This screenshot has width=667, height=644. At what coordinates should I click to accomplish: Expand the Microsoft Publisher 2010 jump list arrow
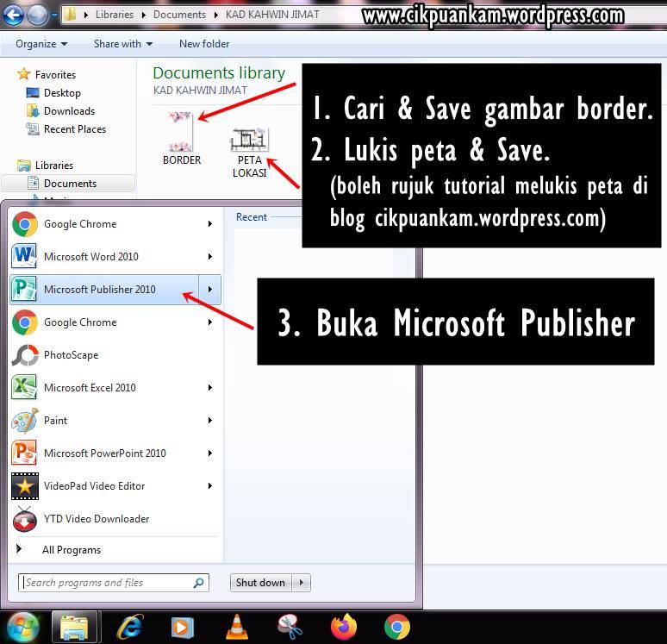210,290
